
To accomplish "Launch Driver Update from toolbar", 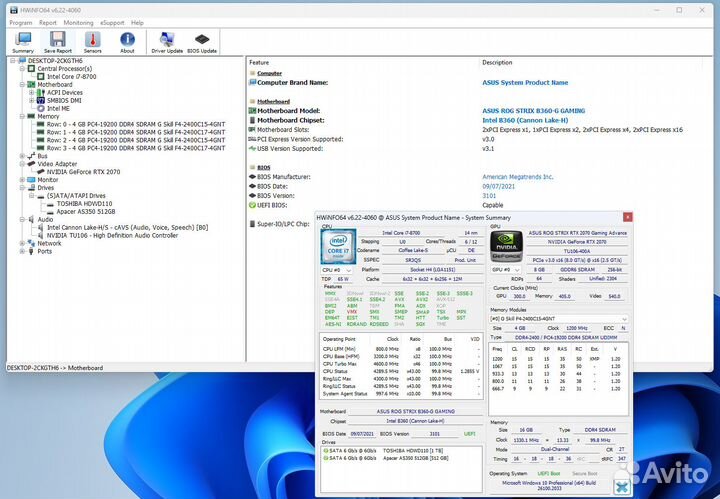I will pos(167,42).
